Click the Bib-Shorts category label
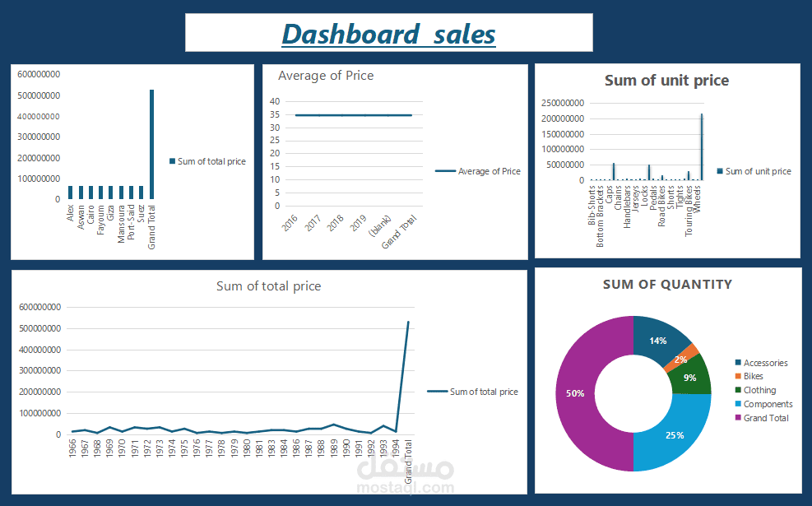This screenshot has width=812, height=506. click(592, 206)
